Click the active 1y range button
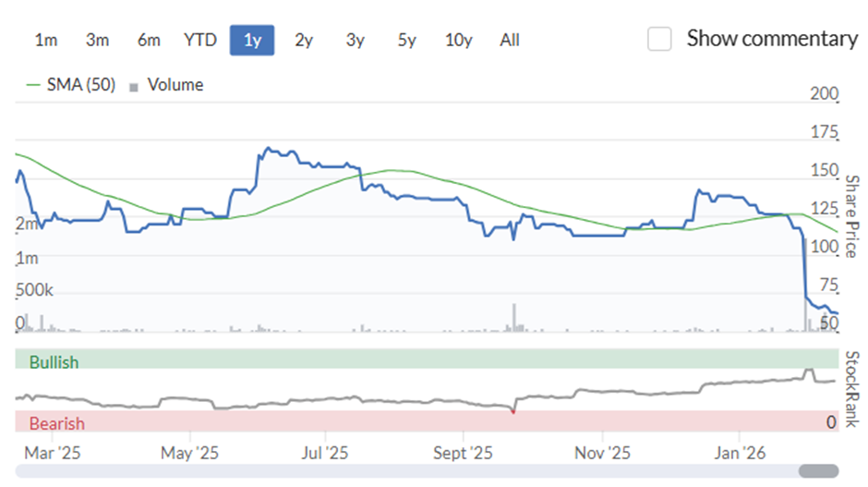 click(252, 40)
